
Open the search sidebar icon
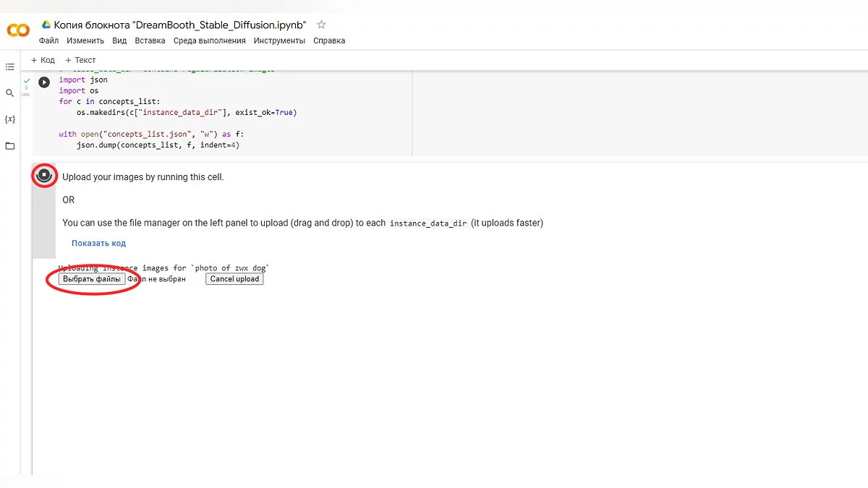(x=9, y=93)
